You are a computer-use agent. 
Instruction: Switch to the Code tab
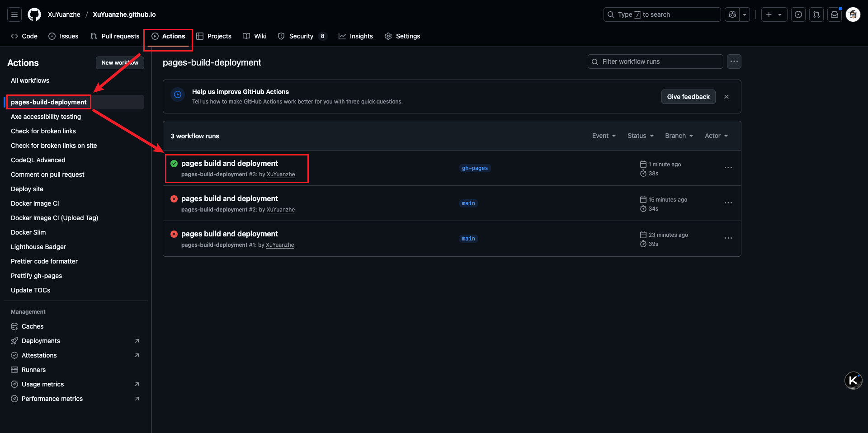(24, 36)
